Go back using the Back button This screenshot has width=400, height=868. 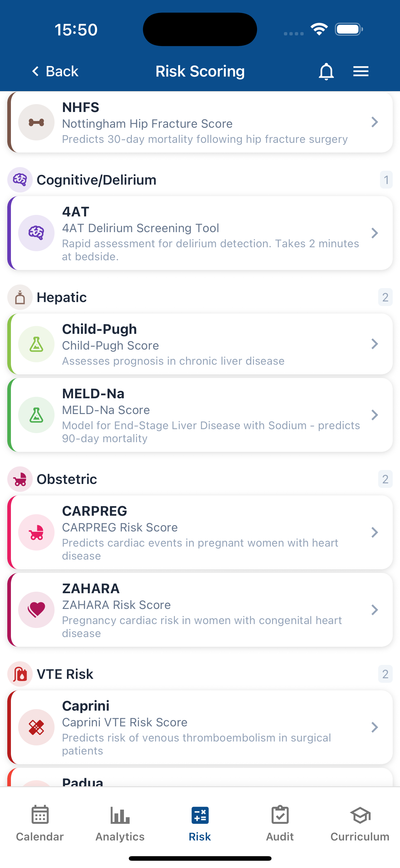pos(55,71)
